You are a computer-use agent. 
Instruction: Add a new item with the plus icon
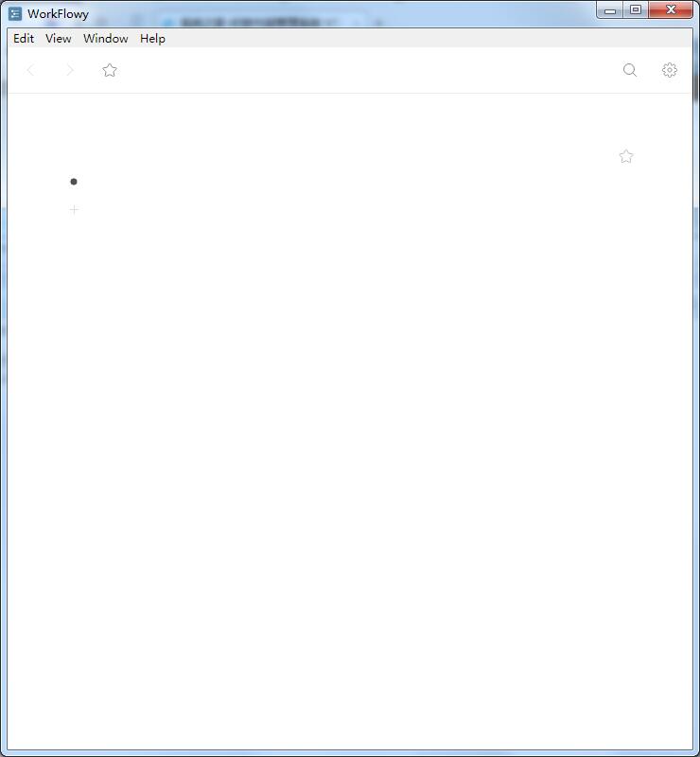[74, 210]
